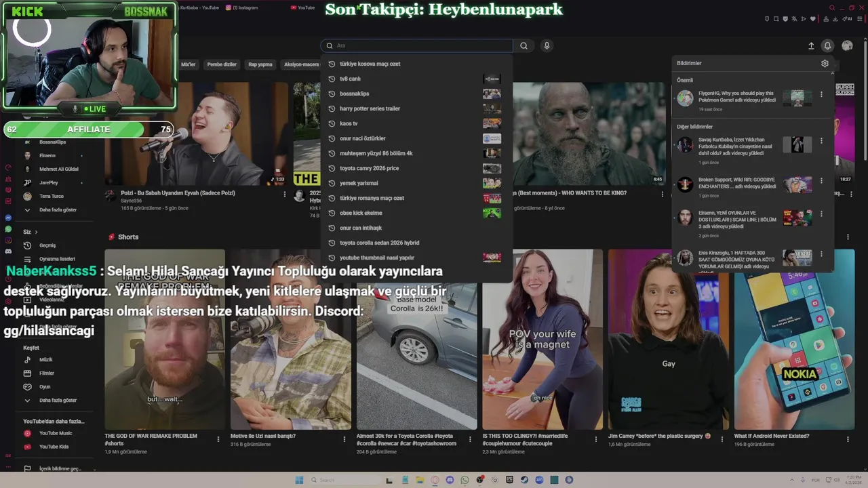868x488 pixels.
Task: Open Discord in the browser sidebar
Action: click(x=8, y=251)
